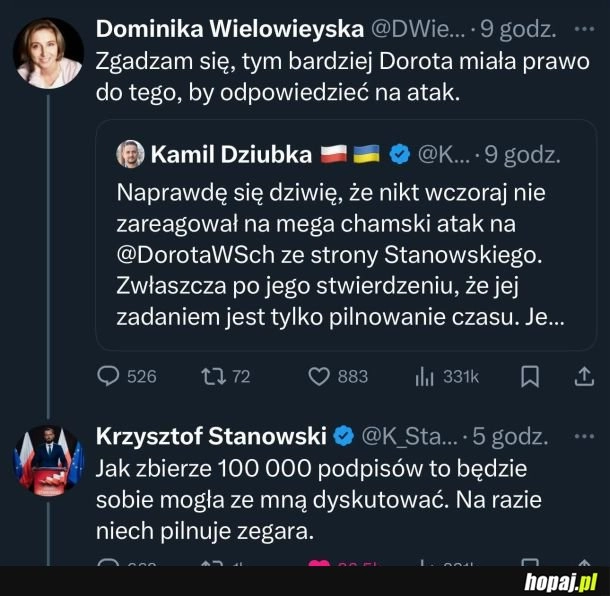610x596 pixels.
Task: Reply to Dominika Wielowieyska's tweet
Action: tap(109, 376)
